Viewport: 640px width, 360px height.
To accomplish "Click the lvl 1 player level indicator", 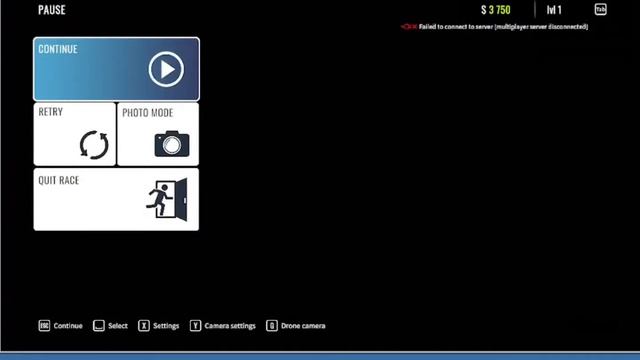I will pyautogui.click(x=554, y=10).
